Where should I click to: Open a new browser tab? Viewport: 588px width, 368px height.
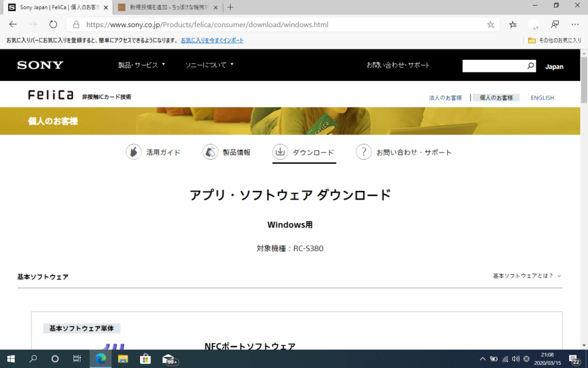point(230,7)
